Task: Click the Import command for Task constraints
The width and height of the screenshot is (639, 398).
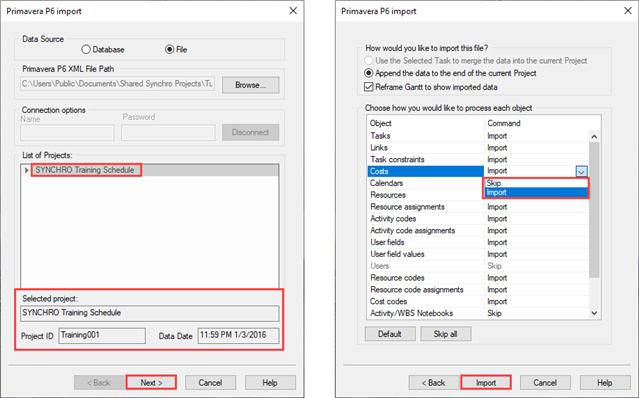Action: pyautogui.click(x=497, y=160)
